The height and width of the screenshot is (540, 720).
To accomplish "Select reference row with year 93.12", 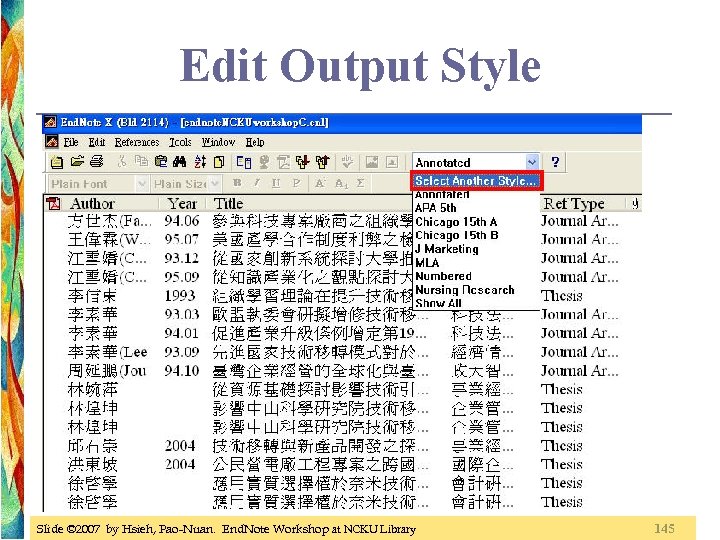I will (x=343, y=258).
